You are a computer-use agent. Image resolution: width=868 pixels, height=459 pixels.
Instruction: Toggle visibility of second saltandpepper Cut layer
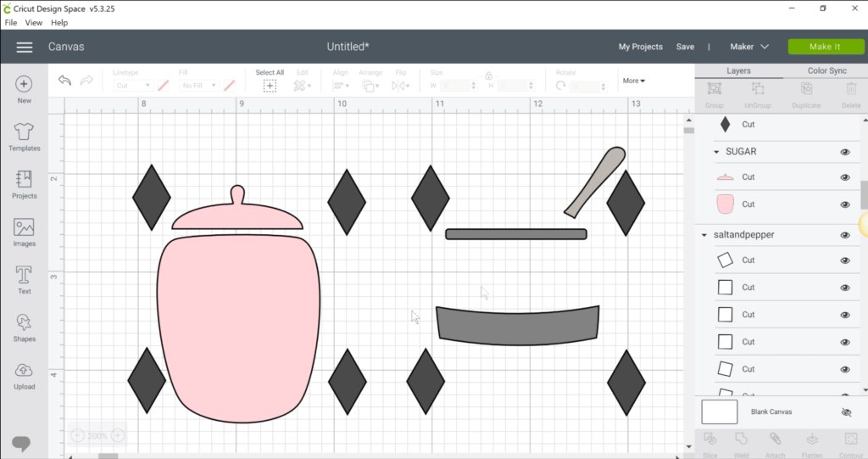click(x=845, y=288)
